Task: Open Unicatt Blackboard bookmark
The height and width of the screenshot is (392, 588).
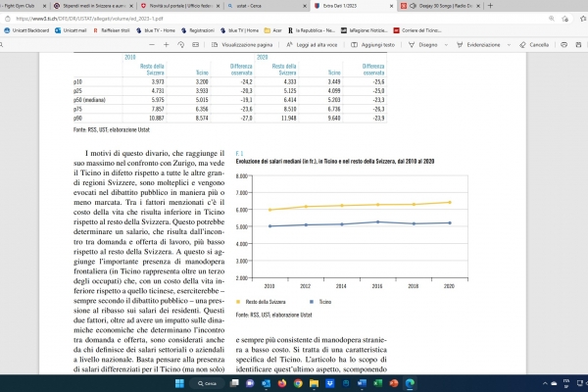Action: pyautogui.click(x=26, y=30)
